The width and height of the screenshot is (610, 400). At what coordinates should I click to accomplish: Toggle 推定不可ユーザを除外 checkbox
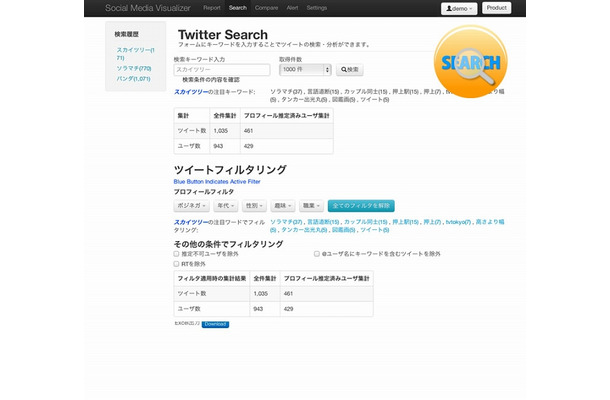(x=177, y=254)
